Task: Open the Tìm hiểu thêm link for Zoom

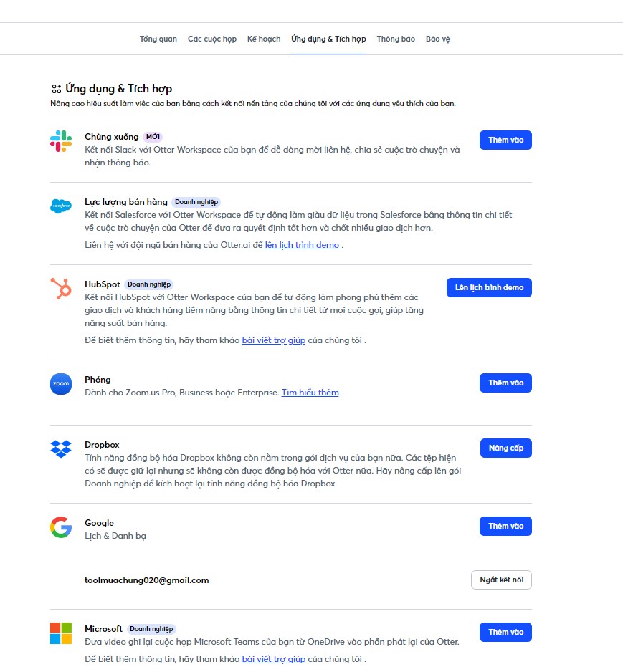Action: coord(310,393)
